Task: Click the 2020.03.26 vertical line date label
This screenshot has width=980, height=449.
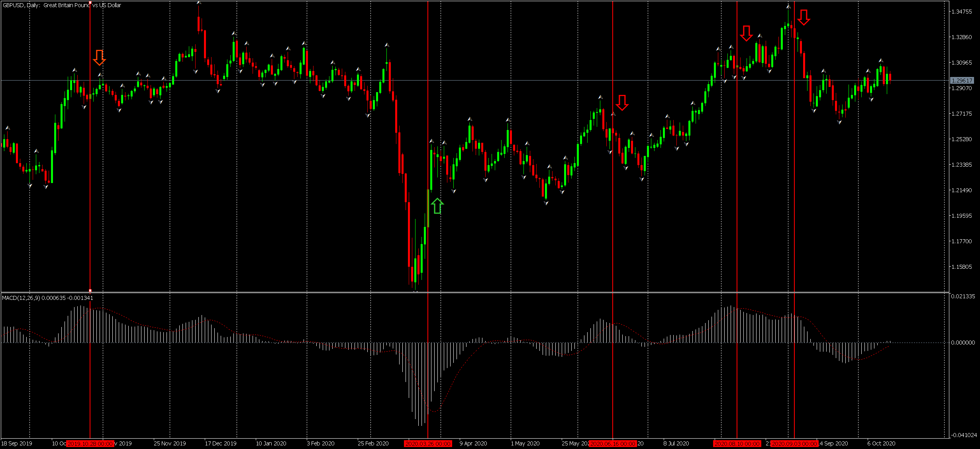Action: 428,443
